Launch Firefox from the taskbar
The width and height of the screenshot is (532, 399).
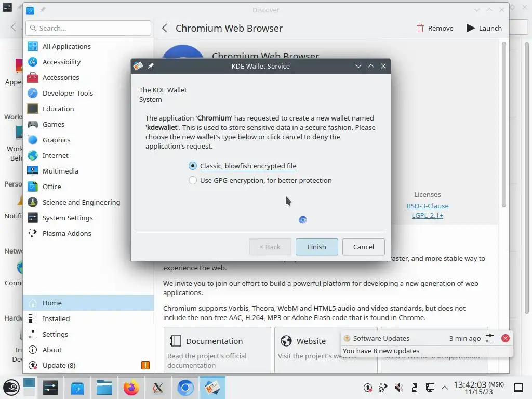(131, 388)
